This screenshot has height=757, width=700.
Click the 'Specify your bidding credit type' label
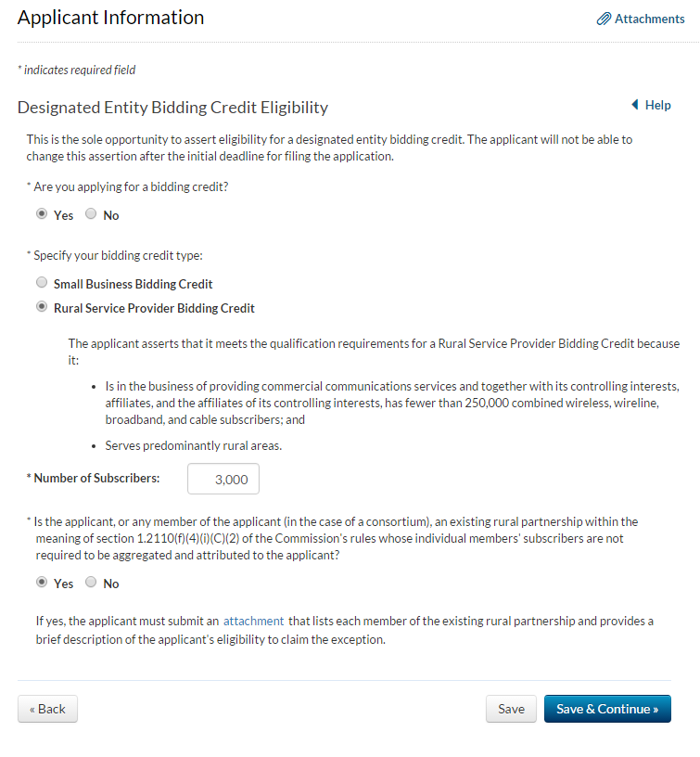pos(118,255)
